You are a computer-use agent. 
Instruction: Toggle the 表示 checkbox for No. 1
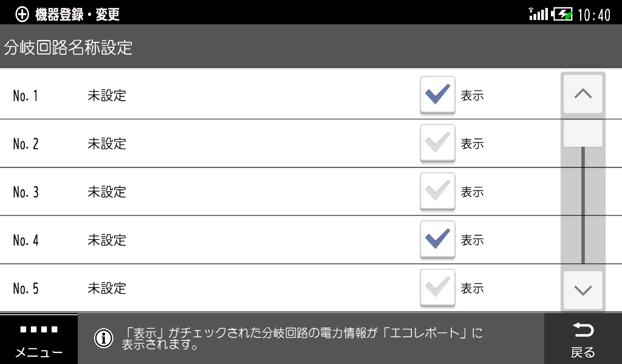pyautogui.click(x=437, y=95)
